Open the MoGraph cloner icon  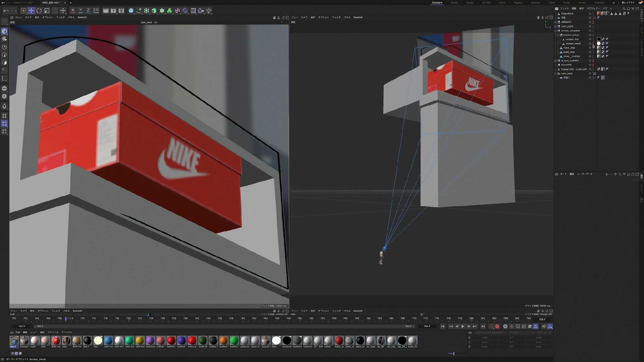pos(170,11)
